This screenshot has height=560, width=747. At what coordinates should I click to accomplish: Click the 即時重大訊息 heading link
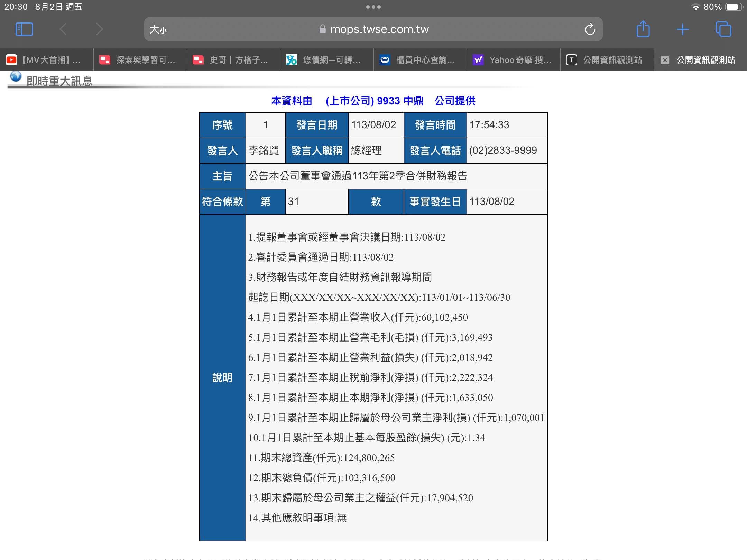(59, 81)
